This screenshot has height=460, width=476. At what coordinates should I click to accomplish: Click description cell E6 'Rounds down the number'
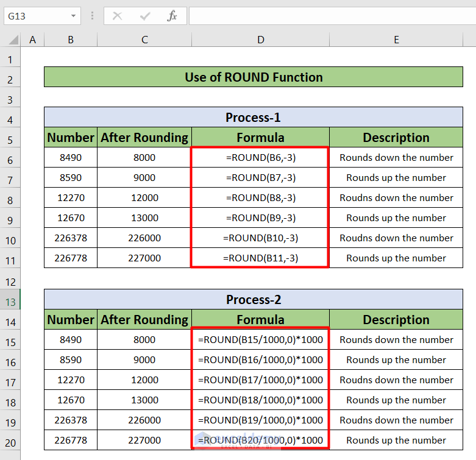(x=396, y=157)
